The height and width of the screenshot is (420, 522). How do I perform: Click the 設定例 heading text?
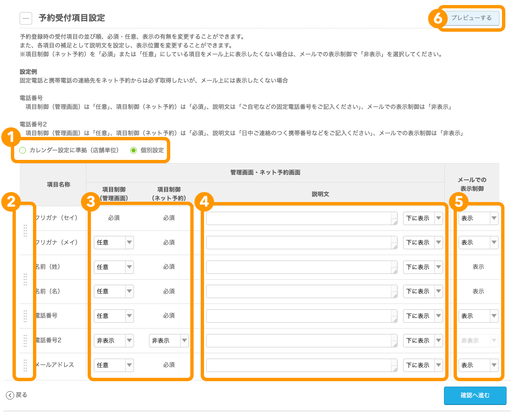pos(28,72)
